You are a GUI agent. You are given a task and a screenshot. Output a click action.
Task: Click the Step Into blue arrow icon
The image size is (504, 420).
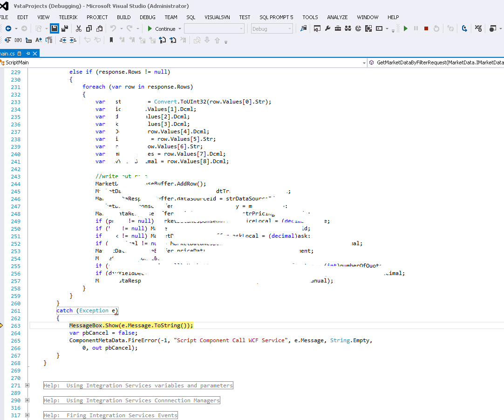(464, 28)
